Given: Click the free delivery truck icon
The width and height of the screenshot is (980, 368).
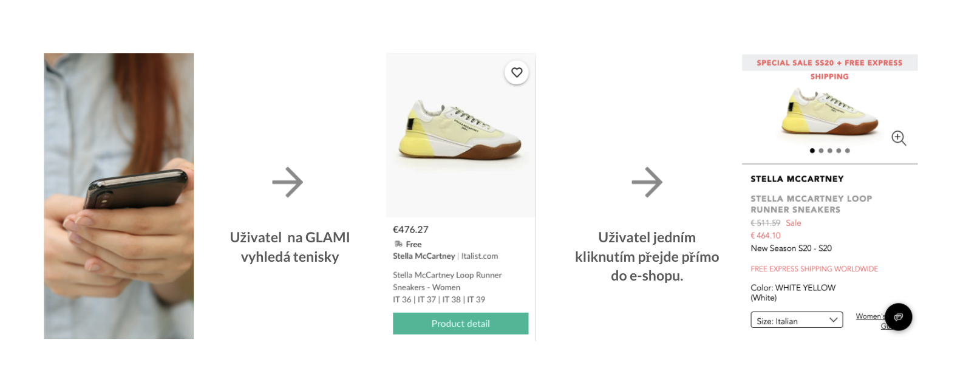Looking at the screenshot, I should (x=398, y=244).
